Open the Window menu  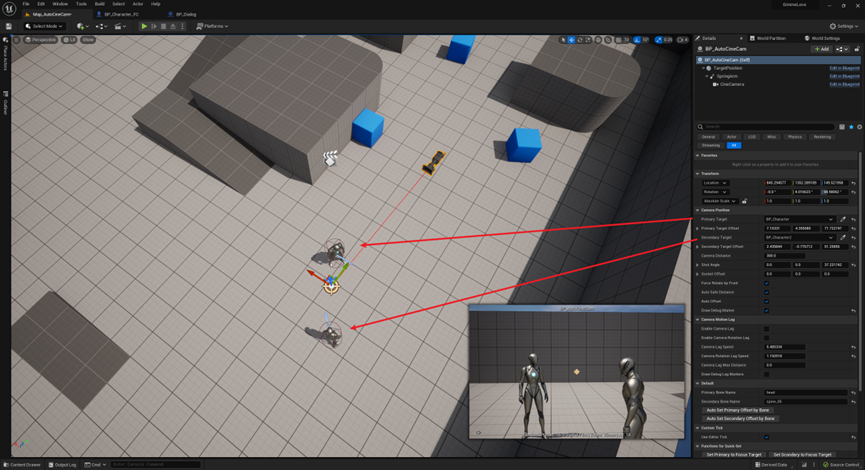[x=60, y=4]
